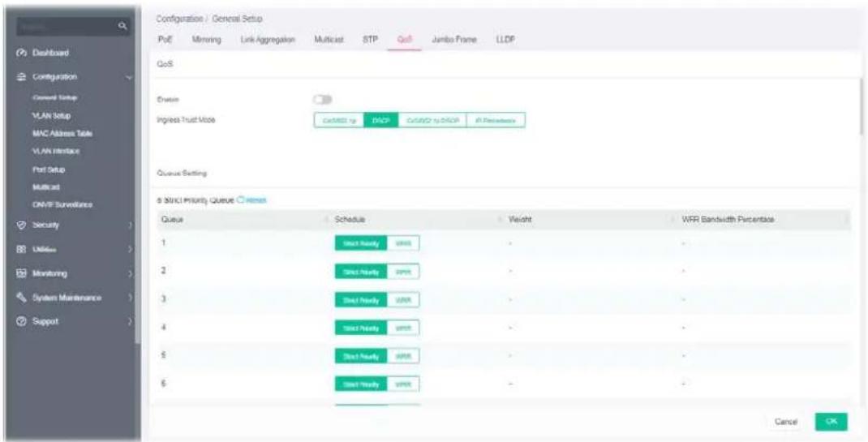Expand the System Maintenance chevron
The height and width of the screenshot is (442, 868).
(x=130, y=298)
